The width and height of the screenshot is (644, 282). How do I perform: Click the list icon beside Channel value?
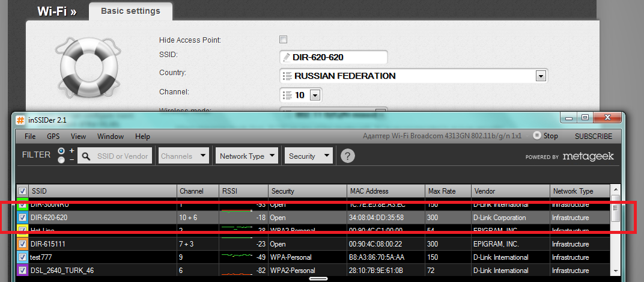pyautogui.click(x=287, y=95)
